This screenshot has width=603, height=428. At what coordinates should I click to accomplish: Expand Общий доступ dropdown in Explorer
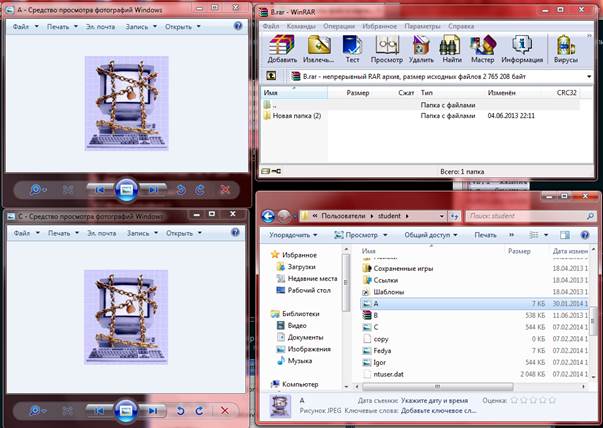(x=431, y=235)
